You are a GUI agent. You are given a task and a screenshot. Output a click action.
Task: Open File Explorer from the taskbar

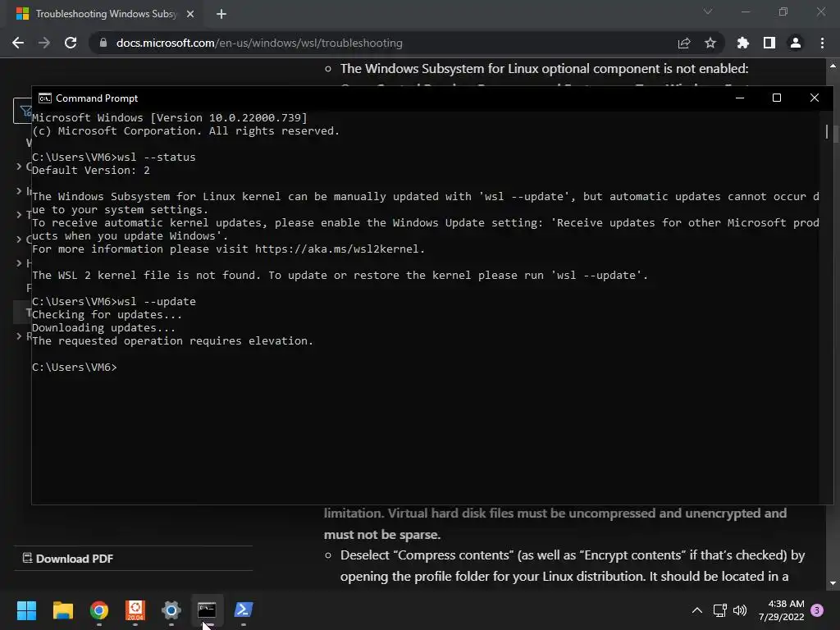[x=62, y=610]
